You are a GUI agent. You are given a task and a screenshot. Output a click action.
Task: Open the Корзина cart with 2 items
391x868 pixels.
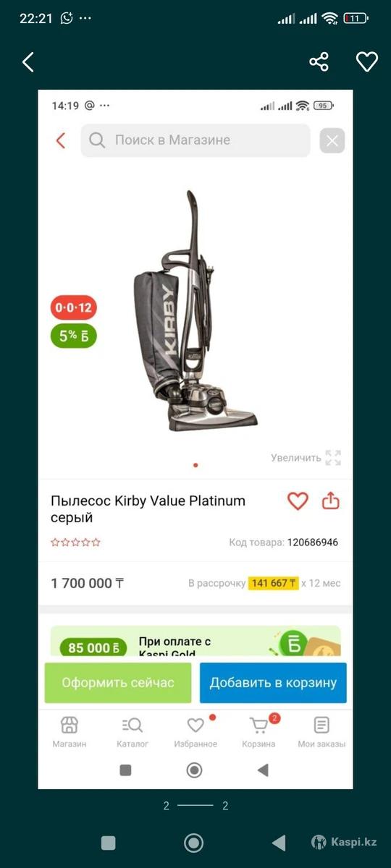point(258,732)
